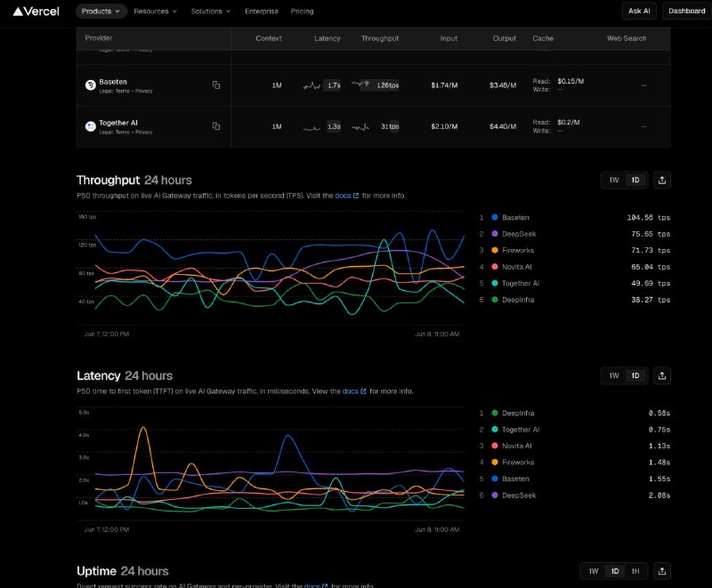
Task: Click DeepInfra green dot in Throughput legend
Action: tap(495, 300)
